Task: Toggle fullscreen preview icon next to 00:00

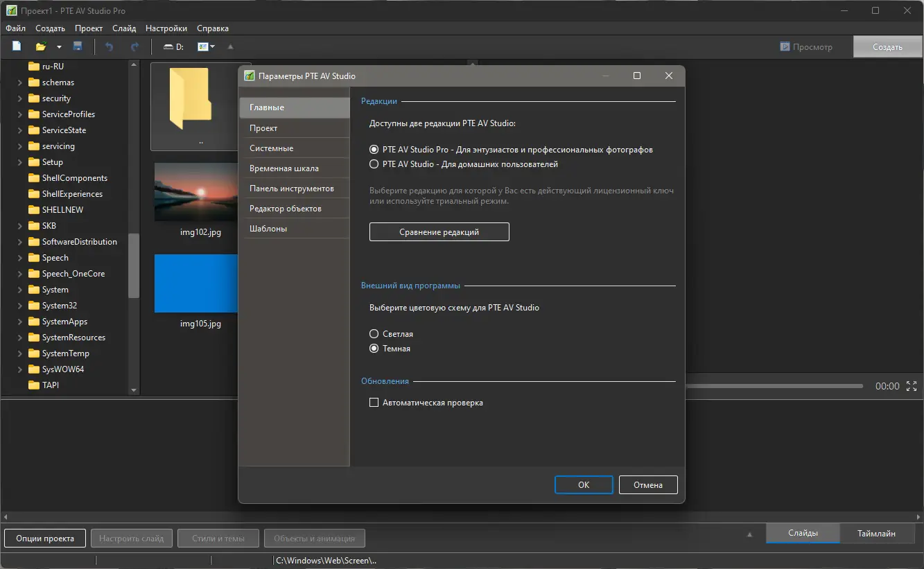Action: [x=912, y=386]
